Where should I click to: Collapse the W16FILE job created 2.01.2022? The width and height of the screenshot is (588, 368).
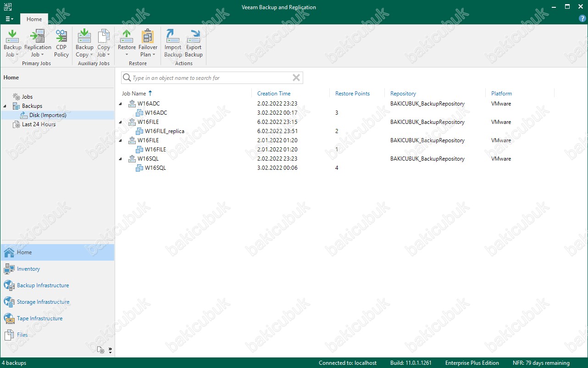121,140
